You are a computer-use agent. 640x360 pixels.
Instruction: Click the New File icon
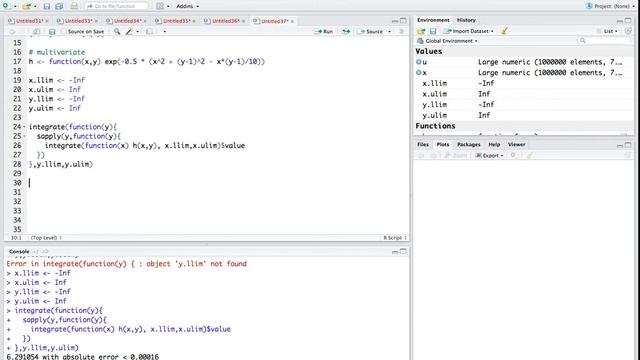[6, 6]
